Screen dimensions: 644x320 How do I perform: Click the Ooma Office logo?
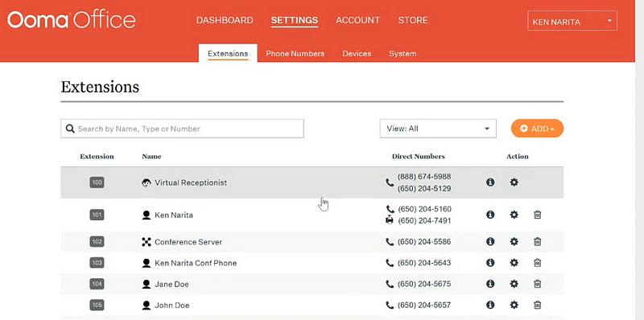click(71, 19)
